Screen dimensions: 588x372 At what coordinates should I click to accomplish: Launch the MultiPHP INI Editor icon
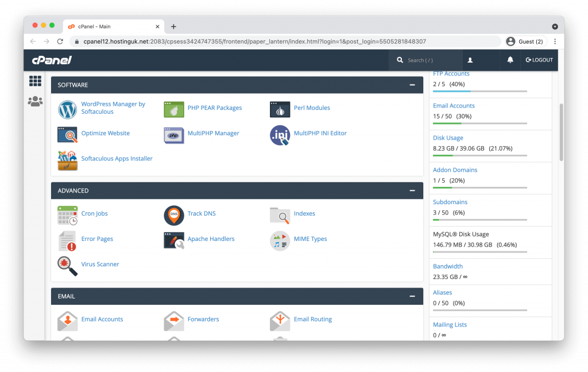[280, 134]
